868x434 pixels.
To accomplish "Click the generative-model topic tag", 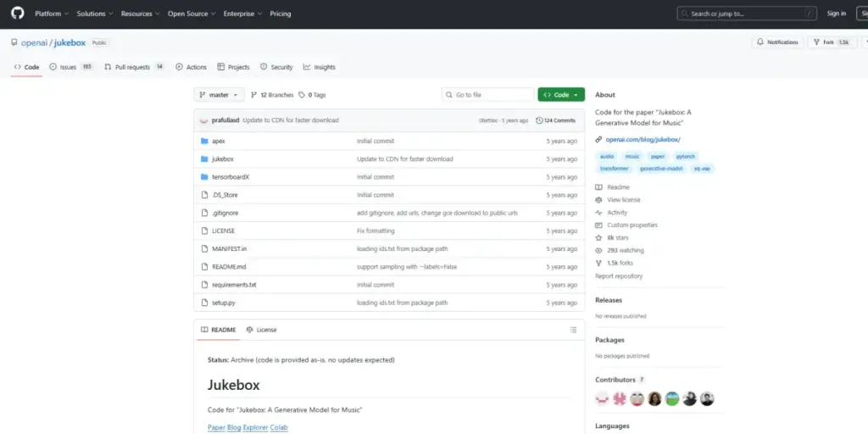I will click(x=660, y=169).
